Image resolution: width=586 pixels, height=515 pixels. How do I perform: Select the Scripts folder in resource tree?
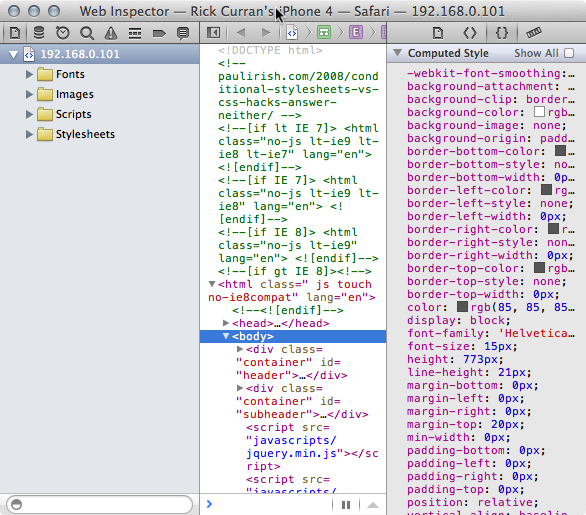pos(73,114)
